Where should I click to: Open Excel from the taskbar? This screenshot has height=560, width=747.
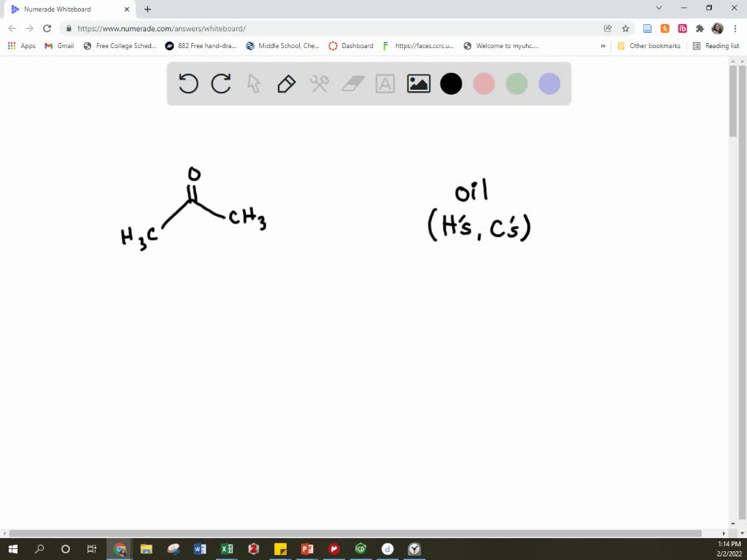click(x=227, y=549)
